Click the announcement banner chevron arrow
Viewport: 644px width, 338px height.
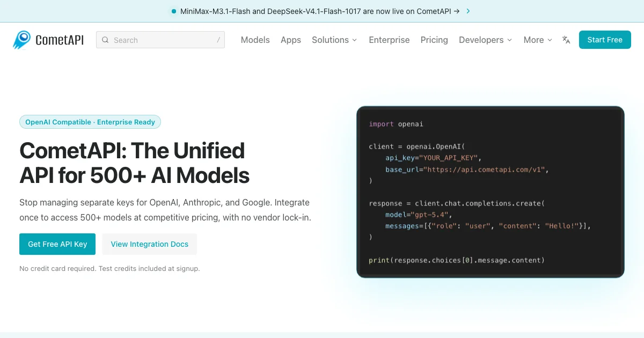pyautogui.click(x=468, y=11)
